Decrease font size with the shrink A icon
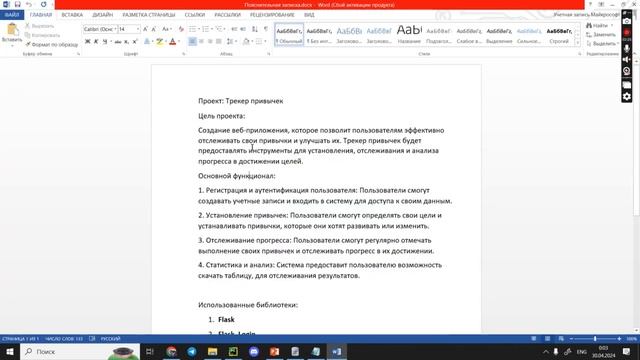640x360 pixels. (x=154, y=29)
